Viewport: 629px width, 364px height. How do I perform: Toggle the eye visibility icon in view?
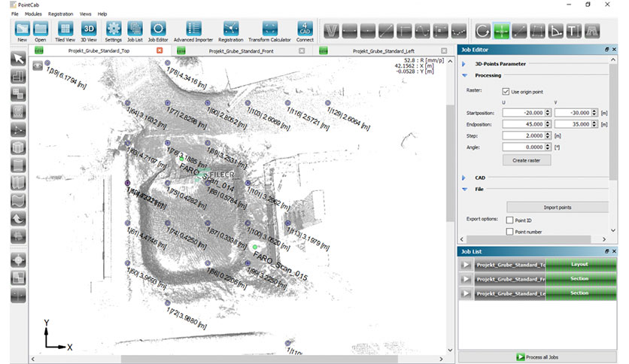(38, 65)
